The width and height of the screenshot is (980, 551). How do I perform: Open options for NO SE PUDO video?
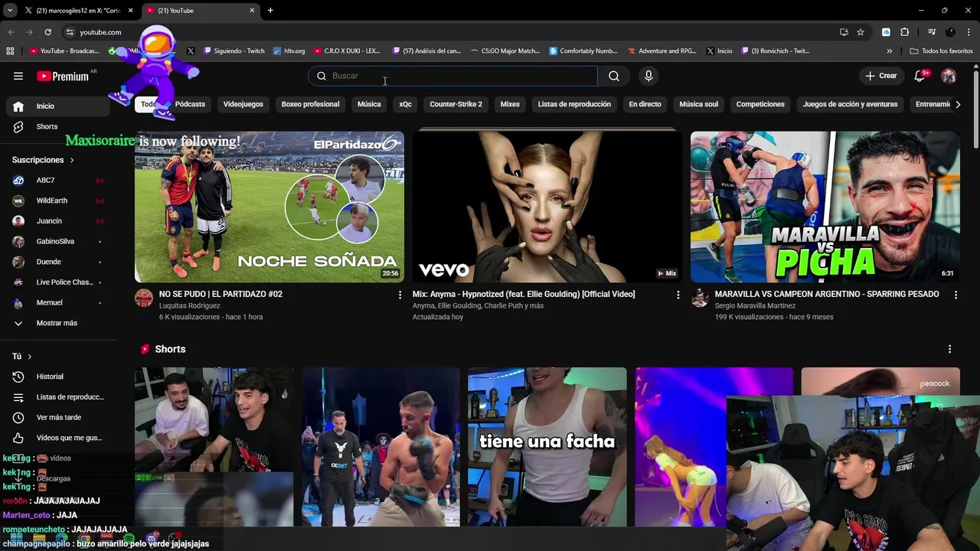point(400,295)
